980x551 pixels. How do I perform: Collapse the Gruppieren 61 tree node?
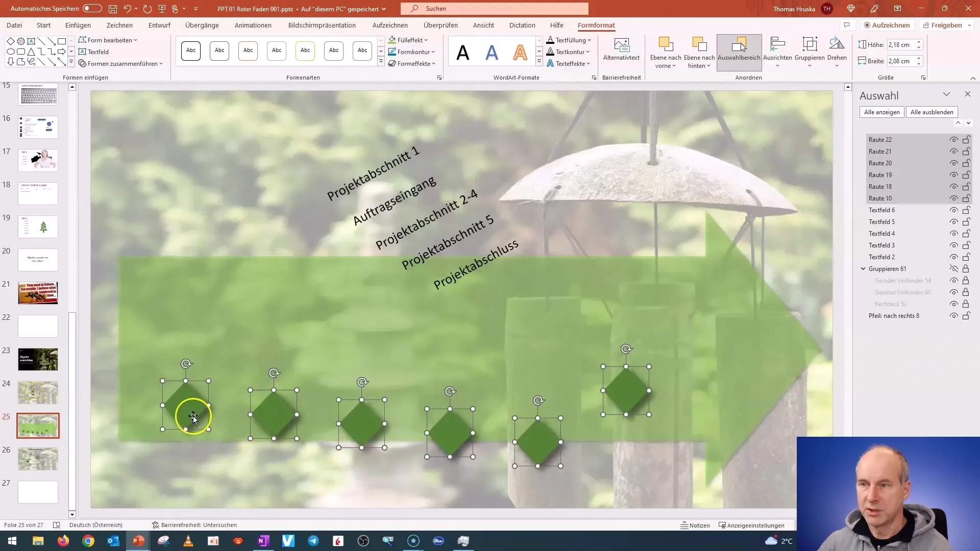point(863,269)
